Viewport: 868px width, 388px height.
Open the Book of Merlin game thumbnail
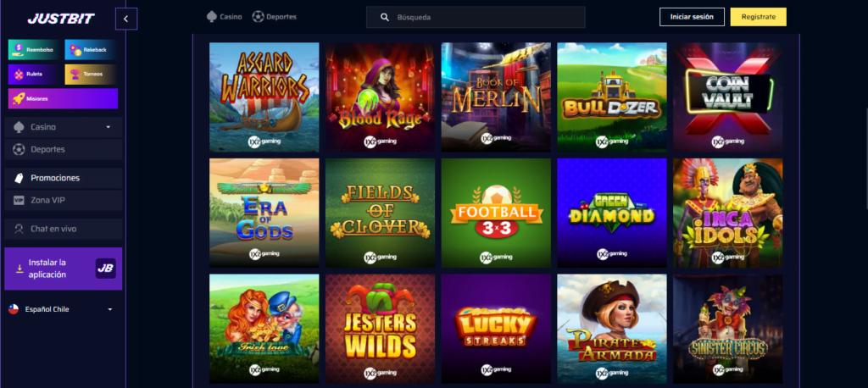tap(496, 97)
